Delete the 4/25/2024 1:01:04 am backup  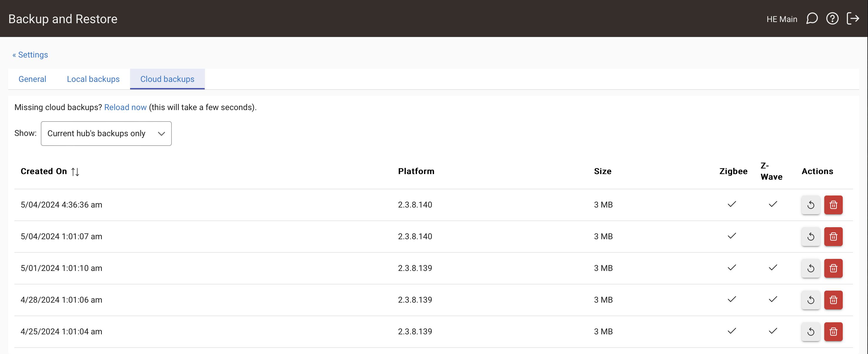[x=833, y=331]
